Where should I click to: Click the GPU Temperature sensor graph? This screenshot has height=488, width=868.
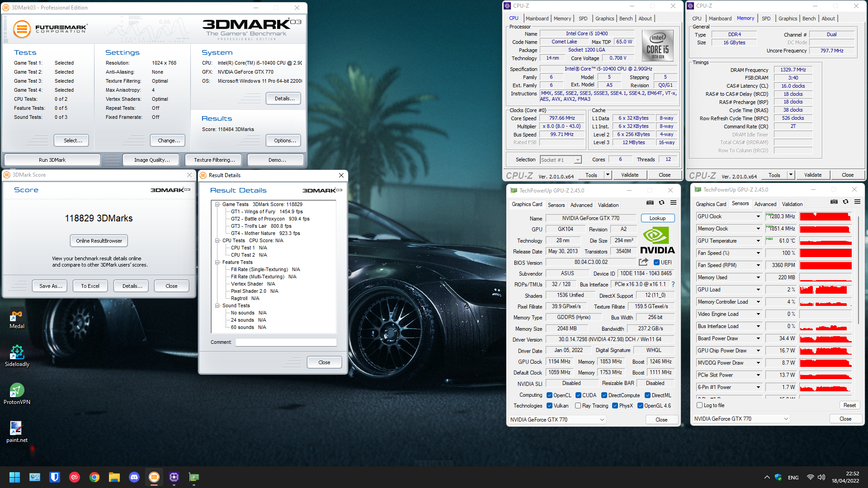826,241
